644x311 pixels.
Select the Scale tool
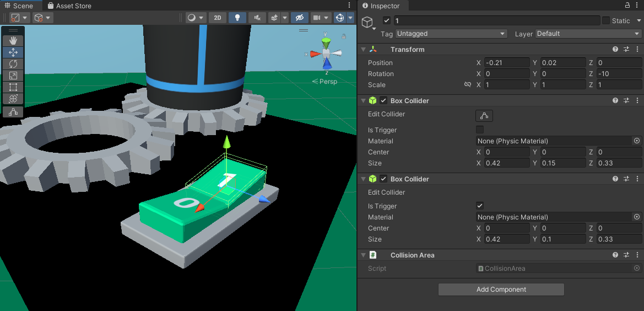pos(13,76)
